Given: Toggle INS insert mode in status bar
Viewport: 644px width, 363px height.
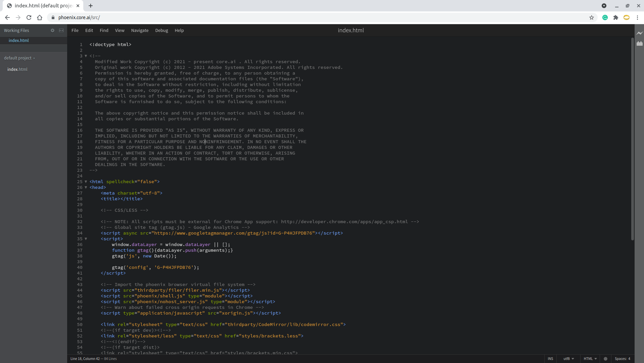Looking at the screenshot, I should pyautogui.click(x=550, y=359).
